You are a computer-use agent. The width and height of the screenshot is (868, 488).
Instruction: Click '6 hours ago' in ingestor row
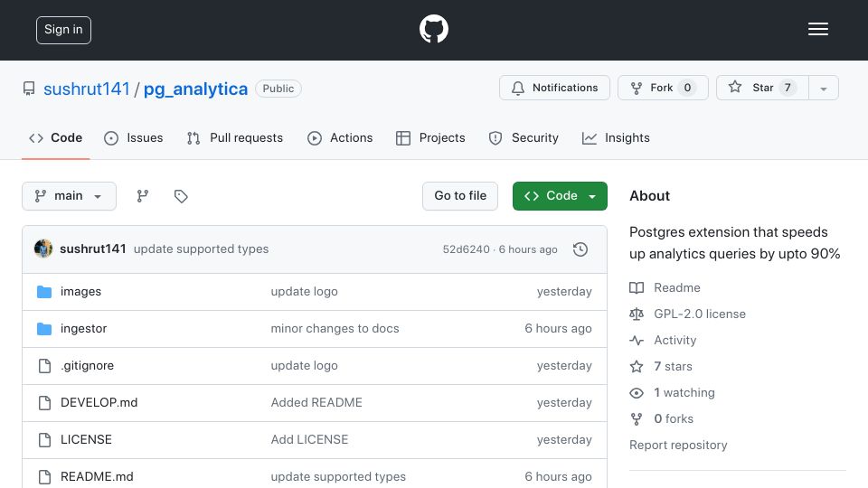tap(558, 329)
